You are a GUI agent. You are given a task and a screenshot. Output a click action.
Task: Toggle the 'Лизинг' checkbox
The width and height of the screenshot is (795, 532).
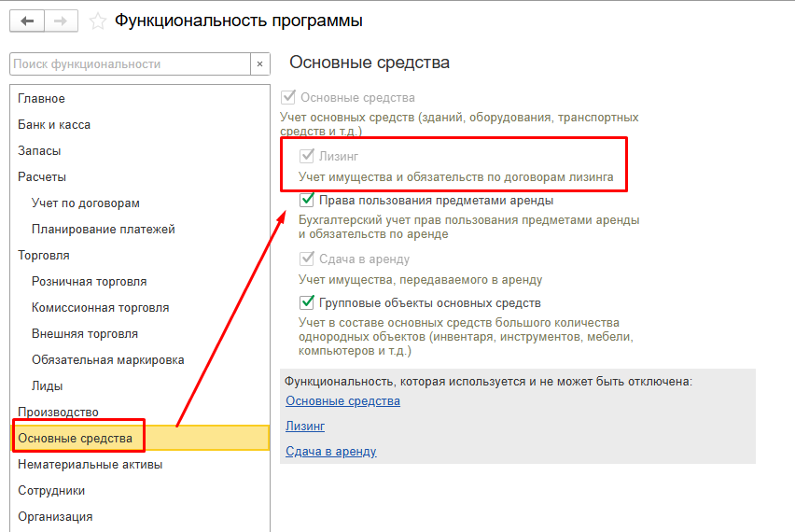[307, 156]
